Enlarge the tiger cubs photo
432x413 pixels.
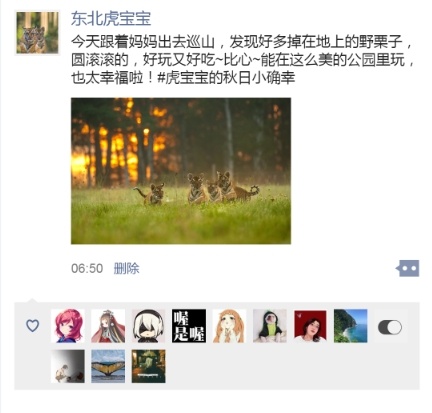pos(181,171)
